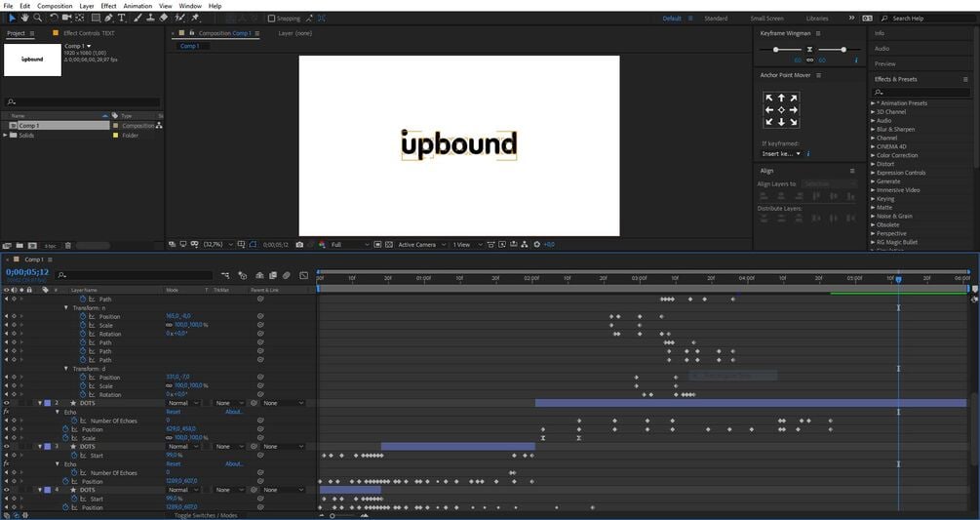Screen dimensions: 980x520
Task: Adjust the right Keyframe Wingman ease slider
Action: (843, 50)
